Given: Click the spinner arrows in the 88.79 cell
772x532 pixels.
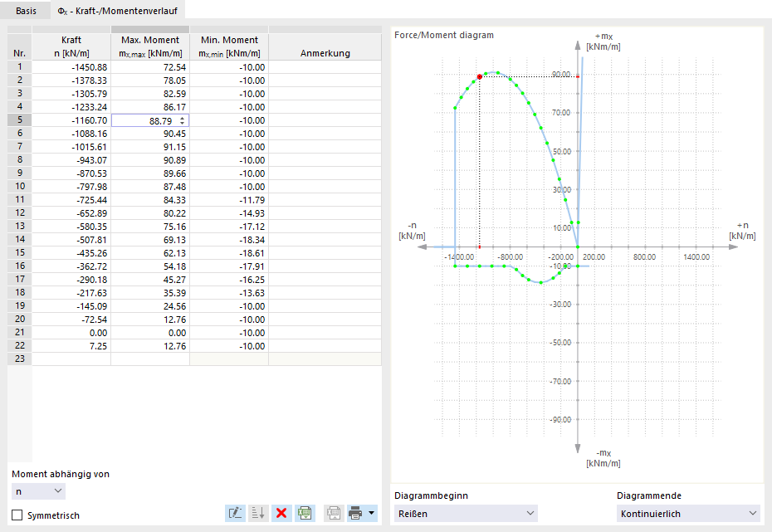Looking at the screenshot, I should pos(182,120).
